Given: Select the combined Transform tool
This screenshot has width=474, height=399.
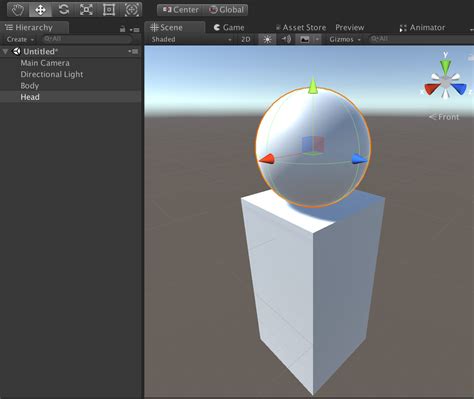Looking at the screenshot, I should click(131, 10).
